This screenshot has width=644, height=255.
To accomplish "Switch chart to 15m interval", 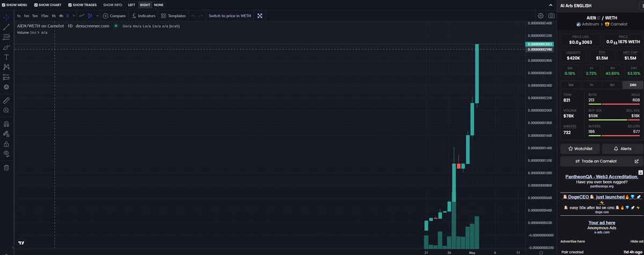I will (45, 16).
